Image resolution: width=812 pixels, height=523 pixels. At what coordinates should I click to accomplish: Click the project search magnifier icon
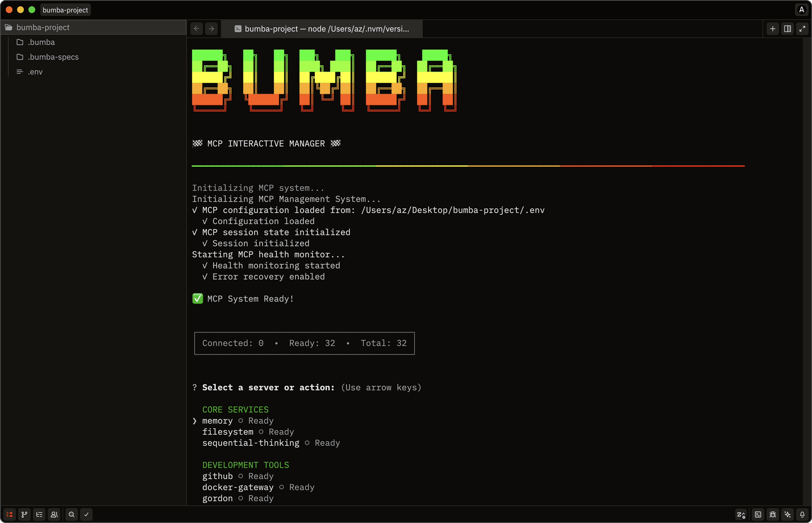tap(72, 514)
